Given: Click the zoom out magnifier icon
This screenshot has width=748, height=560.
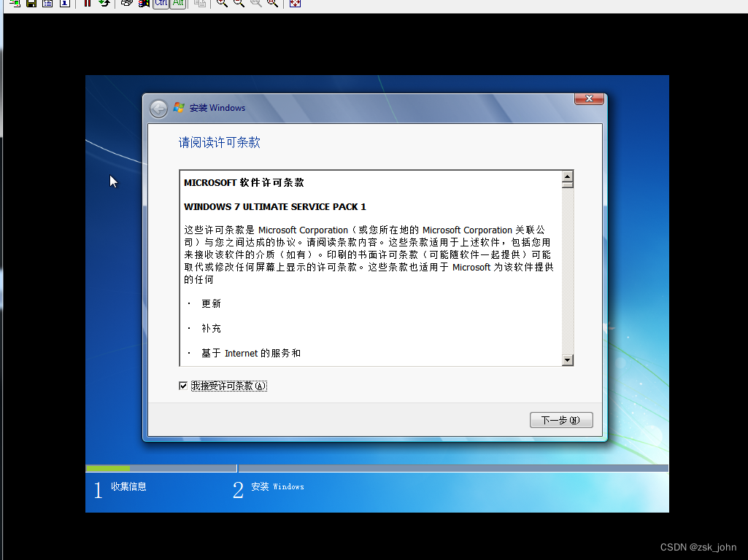Looking at the screenshot, I should coord(239,3).
